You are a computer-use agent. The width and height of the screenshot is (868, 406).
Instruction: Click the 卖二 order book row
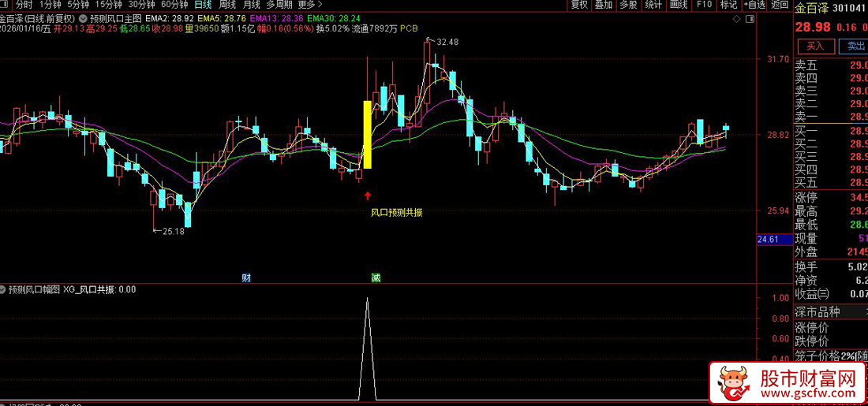coord(830,104)
